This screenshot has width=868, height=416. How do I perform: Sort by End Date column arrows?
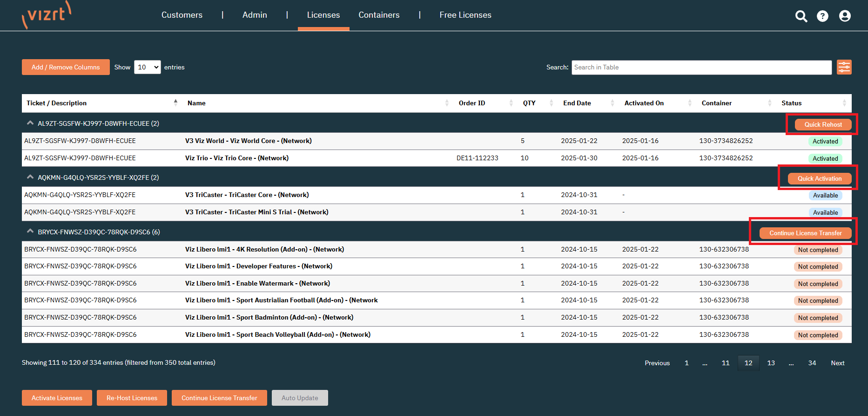click(x=612, y=103)
